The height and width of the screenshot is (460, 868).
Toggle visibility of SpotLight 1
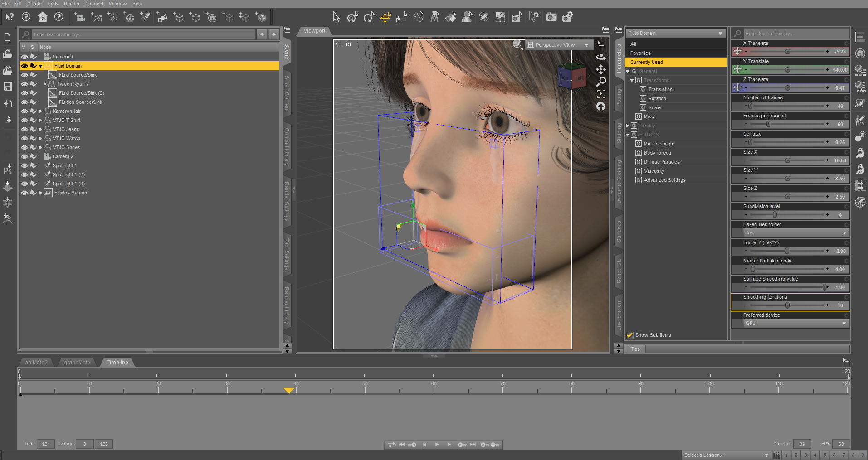coord(24,165)
